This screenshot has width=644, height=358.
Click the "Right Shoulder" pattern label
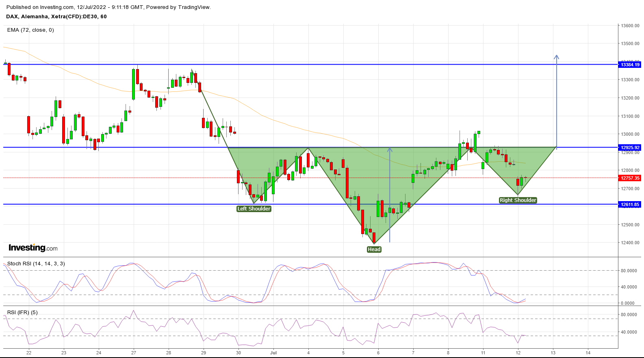[x=518, y=200]
